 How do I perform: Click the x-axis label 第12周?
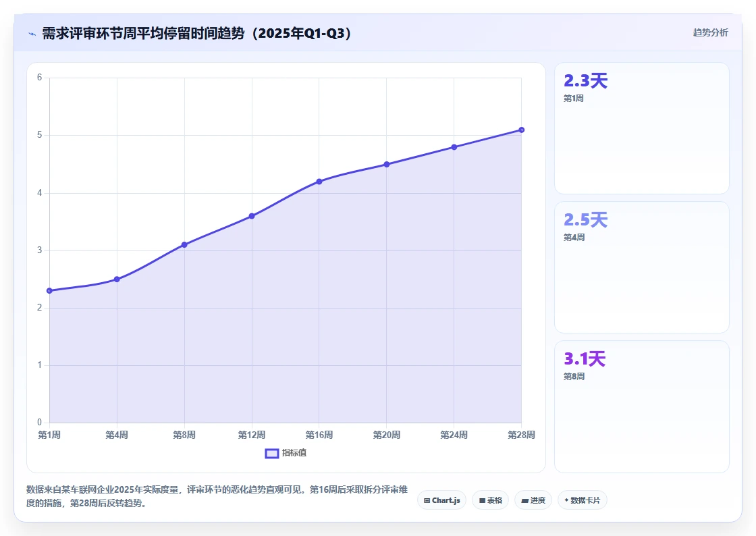(x=252, y=435)
